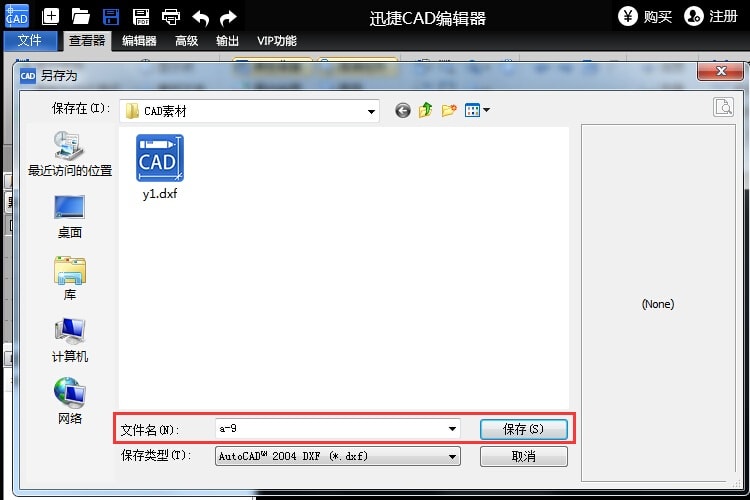
Task: Open 计算机 in places sidebar
Action: click(x=70, y=340)
